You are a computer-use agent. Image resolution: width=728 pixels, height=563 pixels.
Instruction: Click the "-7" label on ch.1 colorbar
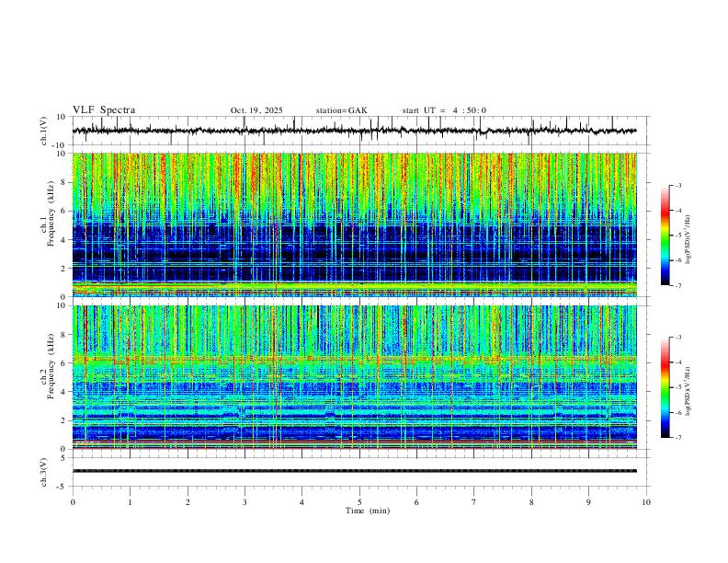coord(677,286)
